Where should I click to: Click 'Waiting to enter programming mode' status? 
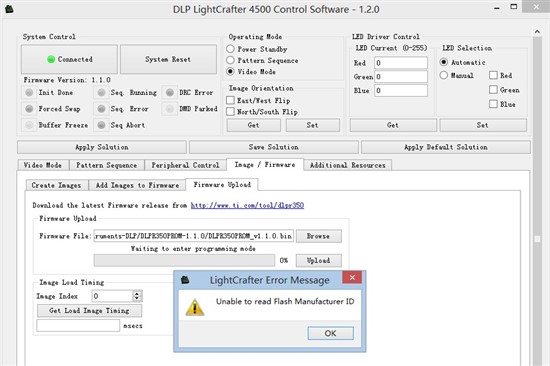coord(193,248)
